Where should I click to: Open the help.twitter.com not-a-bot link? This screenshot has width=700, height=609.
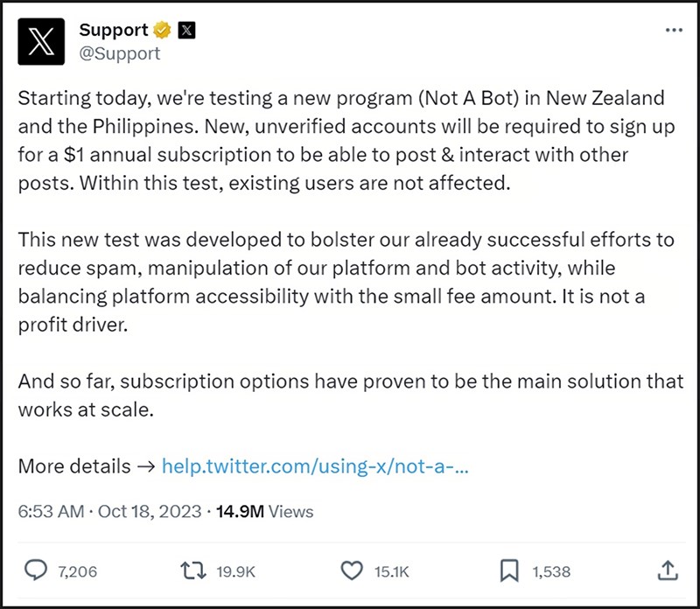pyautogui.click(x=316, y=466)
